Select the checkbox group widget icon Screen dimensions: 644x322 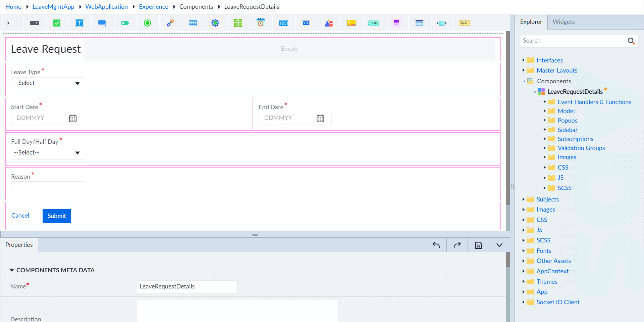[238, 23]
